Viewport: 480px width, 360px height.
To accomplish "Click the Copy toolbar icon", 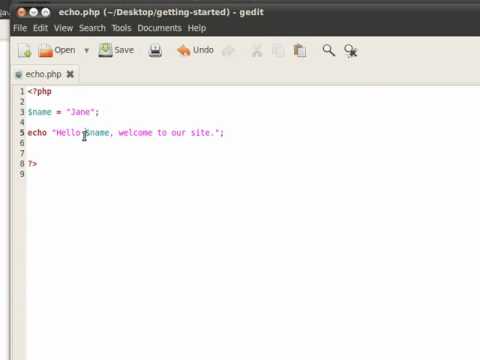I will [278, 51].
